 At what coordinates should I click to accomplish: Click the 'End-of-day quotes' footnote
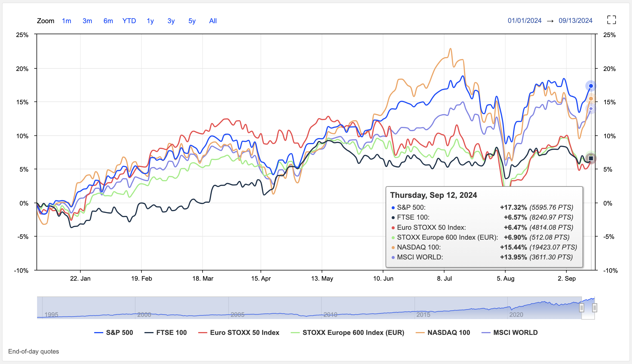pyautogui.click(x=34, y=352)
